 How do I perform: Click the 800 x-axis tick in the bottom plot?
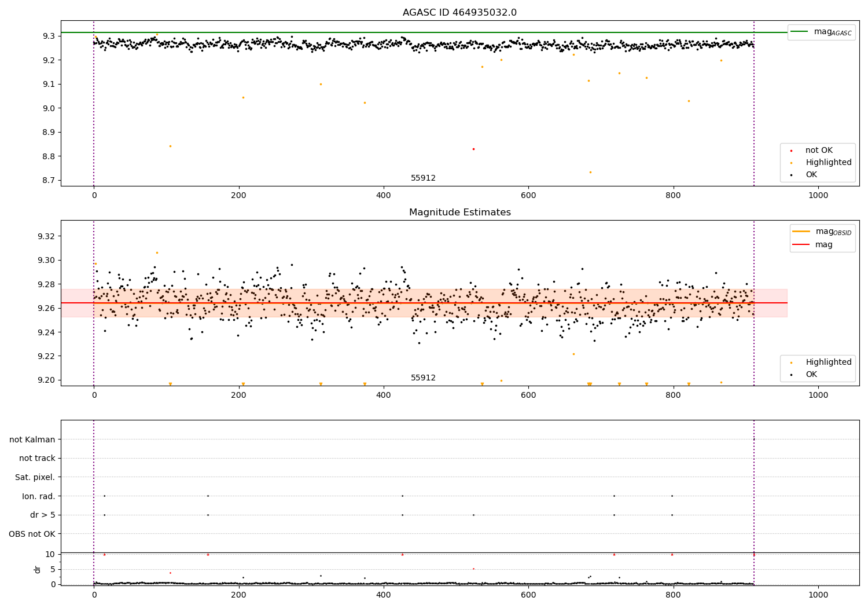pos(673,595)
